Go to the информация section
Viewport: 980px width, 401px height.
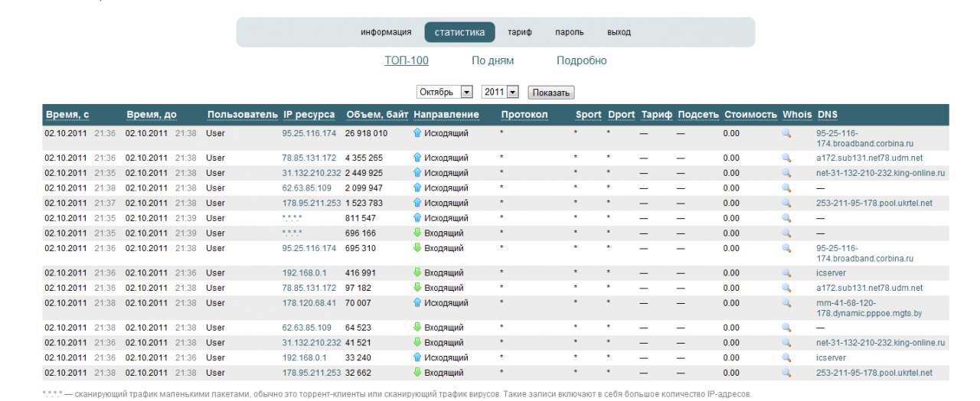coord(386,32)
